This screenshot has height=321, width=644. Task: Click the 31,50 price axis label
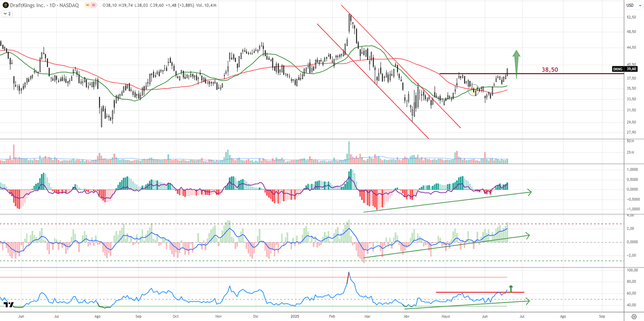(x=631, y=110)
